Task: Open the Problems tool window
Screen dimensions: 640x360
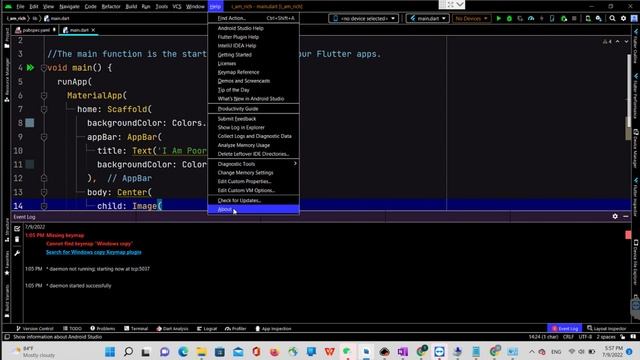Action: (x=103, y=329)
